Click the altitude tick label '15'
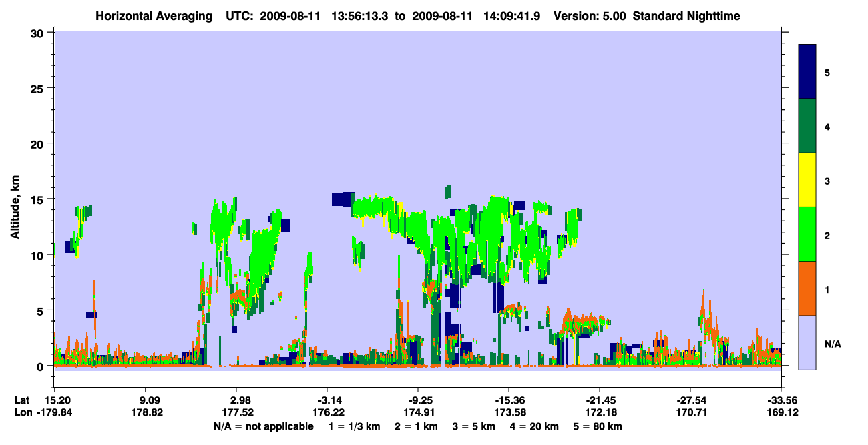This screenshot has width=868, height=445. (38, 199)
